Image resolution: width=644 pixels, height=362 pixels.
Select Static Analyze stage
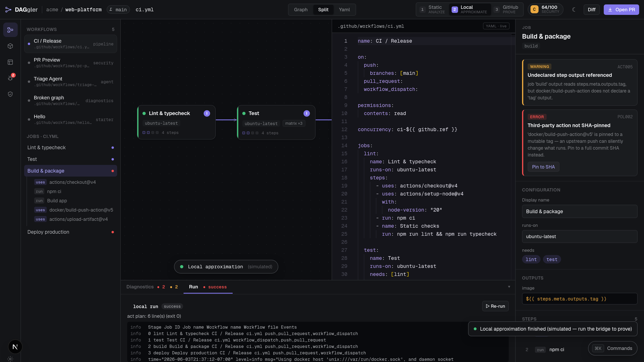pos(432,9)
